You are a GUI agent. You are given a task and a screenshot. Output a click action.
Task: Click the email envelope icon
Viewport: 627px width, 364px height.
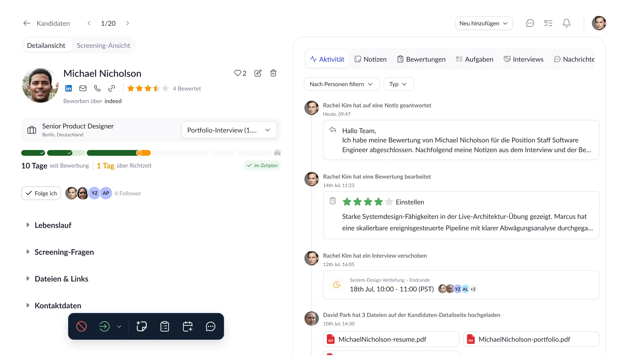[83, 88]
